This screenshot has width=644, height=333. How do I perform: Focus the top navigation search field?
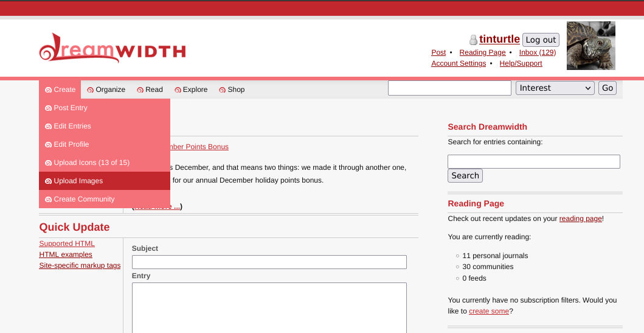[x=449, y=88]
